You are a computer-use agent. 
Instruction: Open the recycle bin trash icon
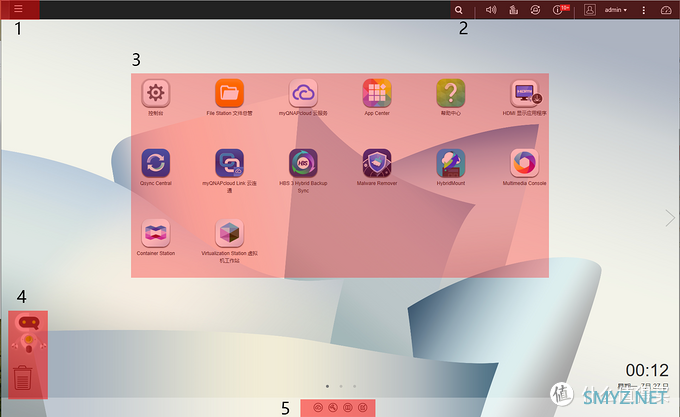tap(23, 378)
